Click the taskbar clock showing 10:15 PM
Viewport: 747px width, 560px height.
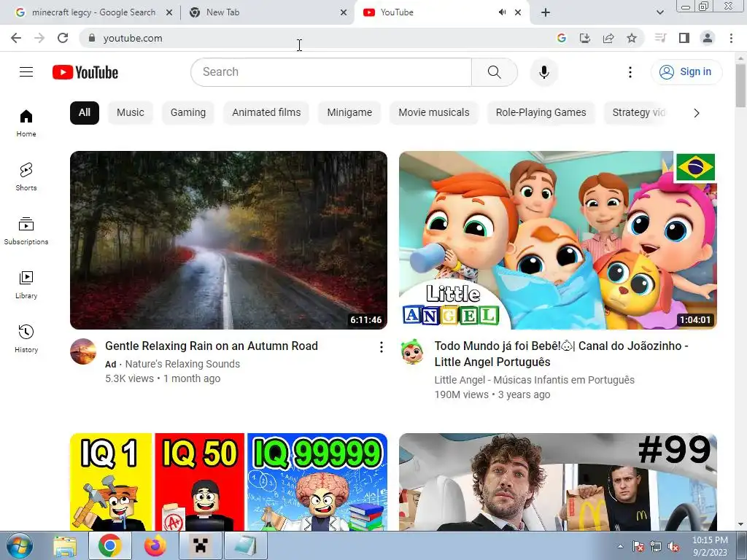tap(710, 546)
